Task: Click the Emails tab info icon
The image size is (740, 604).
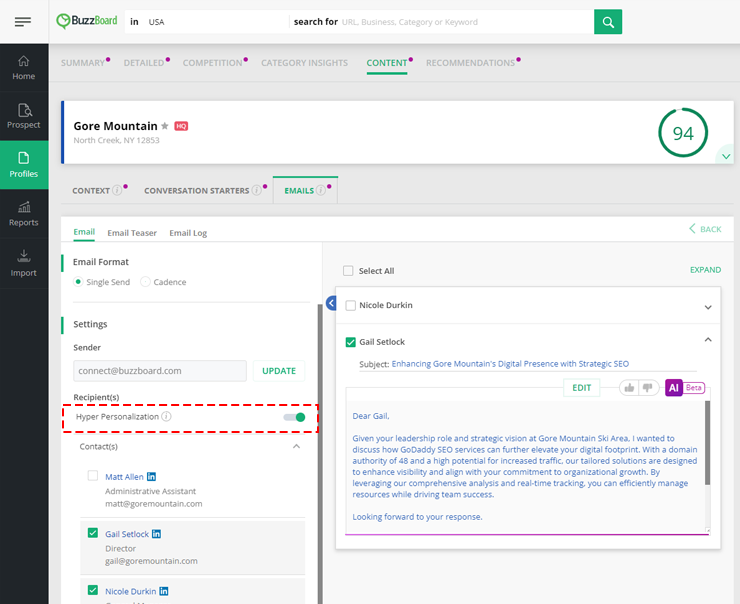Action: click(320, 190)
